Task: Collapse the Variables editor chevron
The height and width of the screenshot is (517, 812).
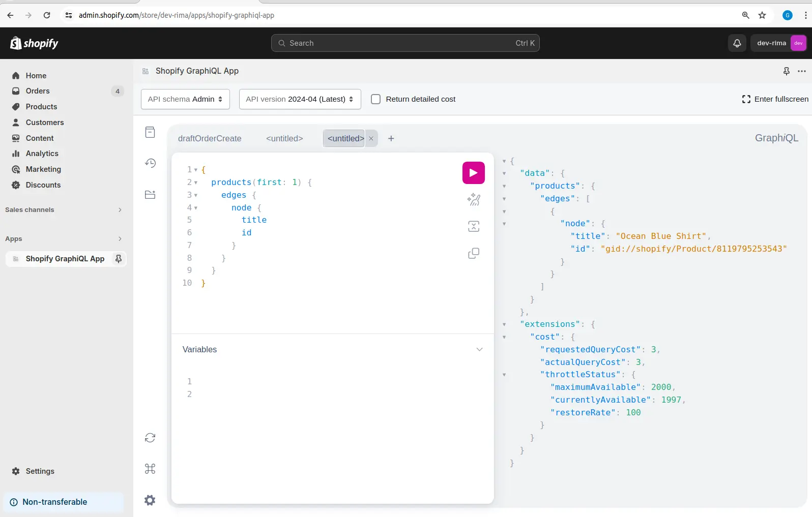Action: pyautogui.click(x=479, y=350)
